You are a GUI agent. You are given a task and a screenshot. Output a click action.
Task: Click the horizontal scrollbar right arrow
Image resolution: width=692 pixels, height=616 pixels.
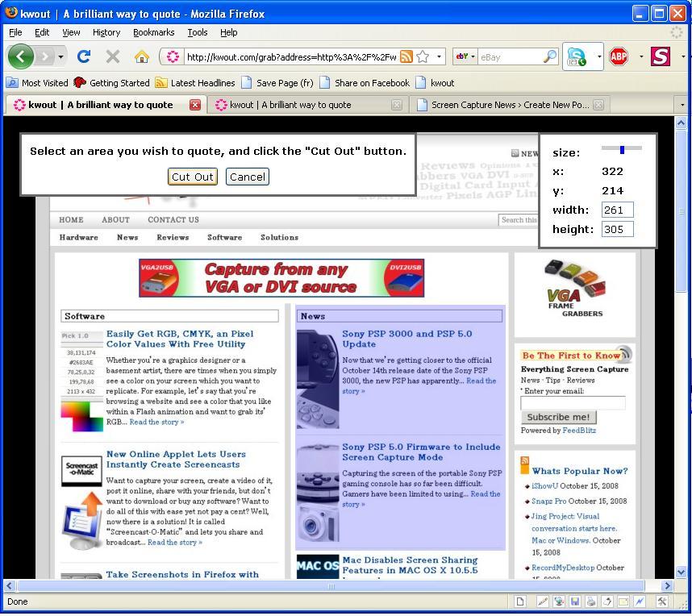(x=667, y=585)
